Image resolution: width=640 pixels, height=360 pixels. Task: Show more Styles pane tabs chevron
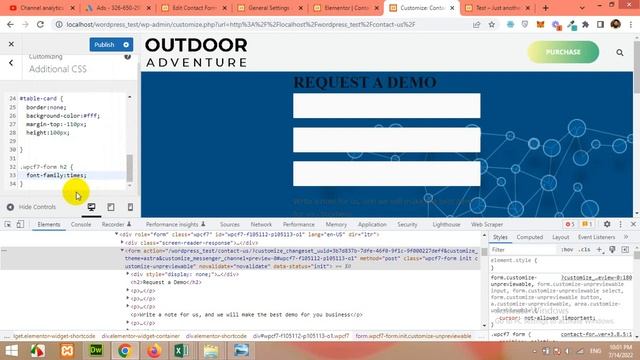[x=626, y=237]
